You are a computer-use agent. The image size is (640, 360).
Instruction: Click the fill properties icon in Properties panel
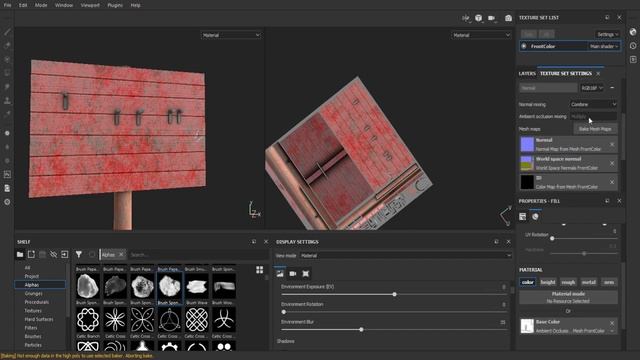coord(522,217)
